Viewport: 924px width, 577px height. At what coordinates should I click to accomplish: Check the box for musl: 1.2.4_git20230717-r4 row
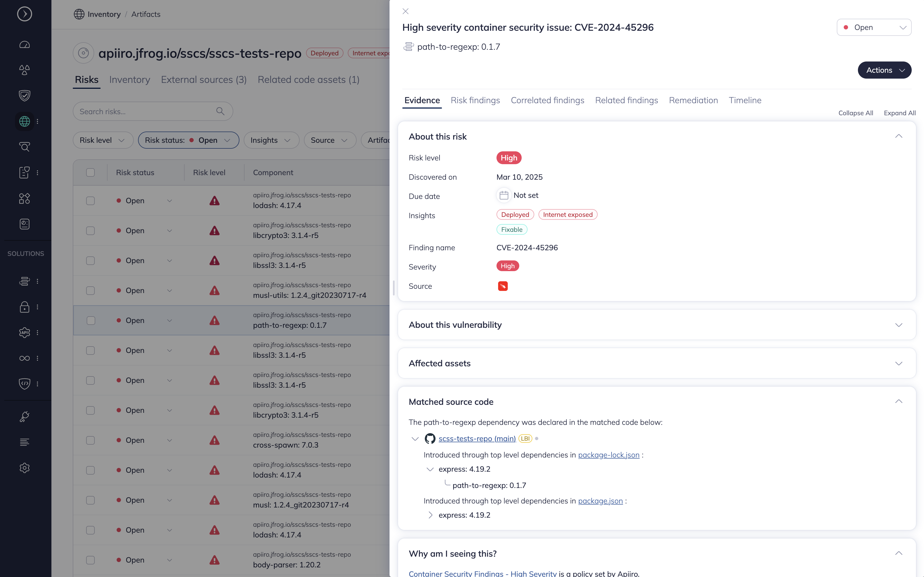90,500
